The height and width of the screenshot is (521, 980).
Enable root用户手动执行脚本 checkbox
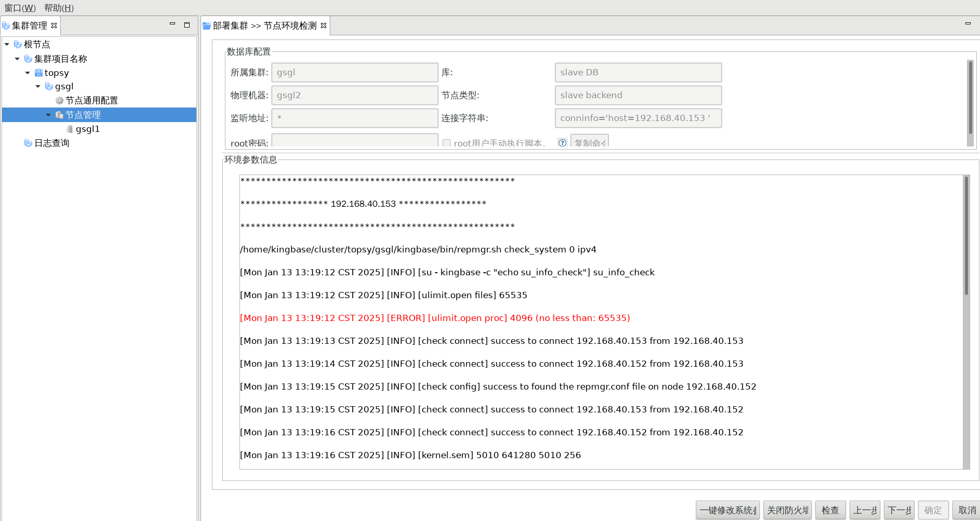point(447,143)
